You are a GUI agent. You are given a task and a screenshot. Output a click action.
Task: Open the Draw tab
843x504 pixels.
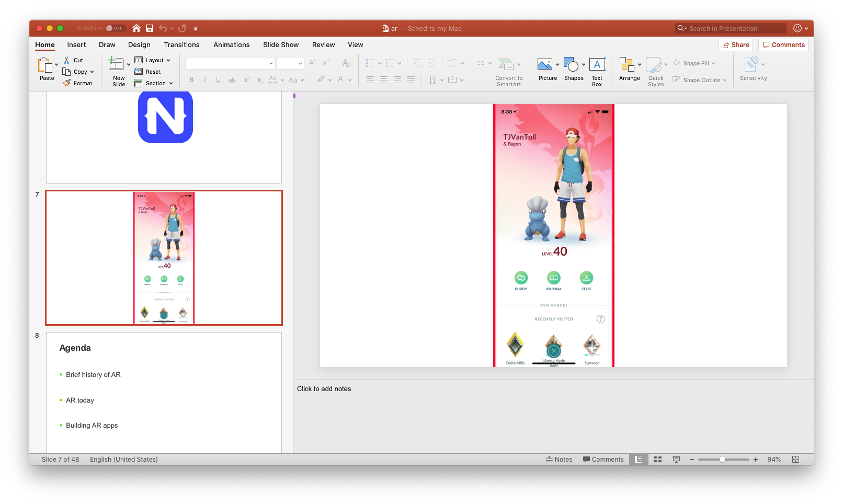(x=107, y=44)
